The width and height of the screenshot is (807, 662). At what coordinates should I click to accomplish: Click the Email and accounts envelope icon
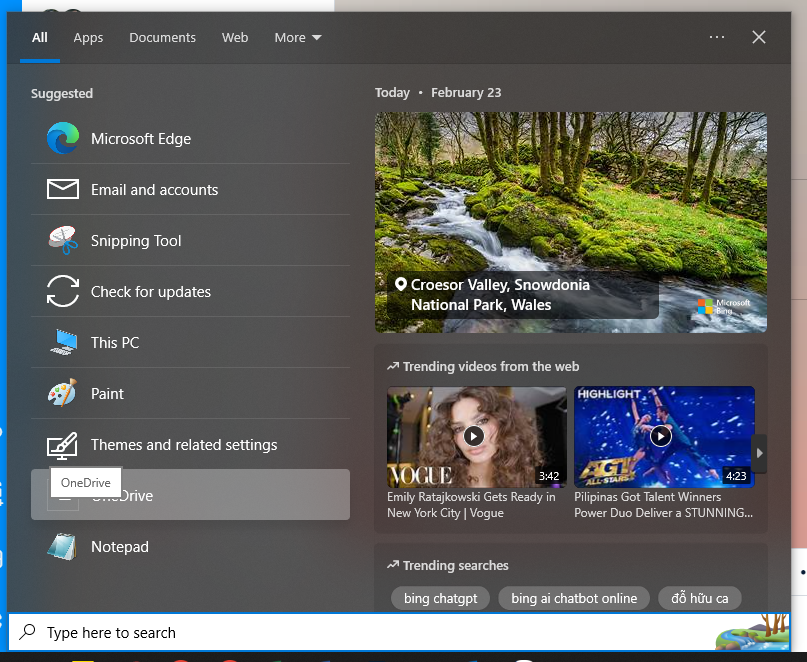tap(63, 189)
